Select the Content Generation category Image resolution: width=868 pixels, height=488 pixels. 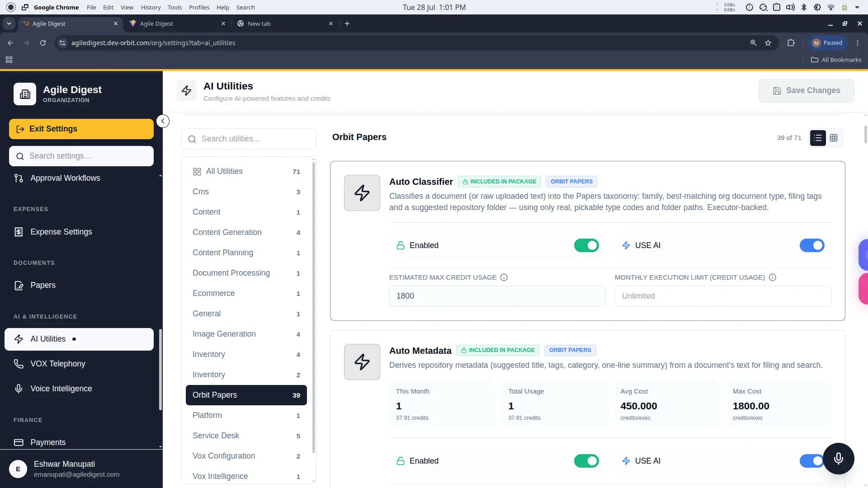click(x=246, y=232)
